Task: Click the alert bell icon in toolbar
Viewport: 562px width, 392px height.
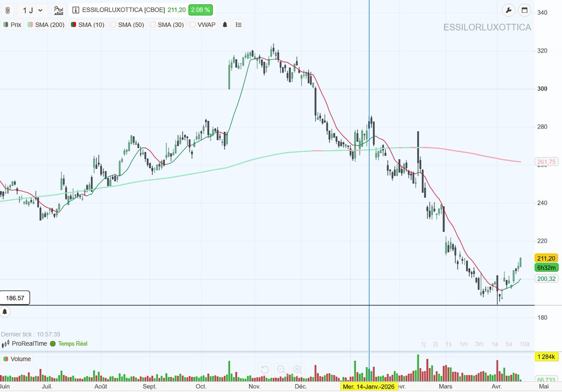Action: pyautogui.click(x=225, y=25)
